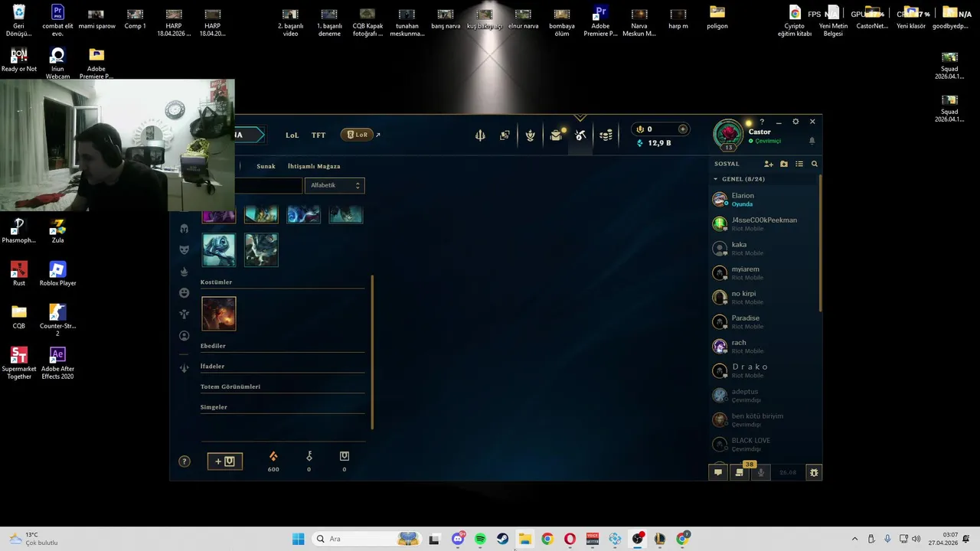Click the Windows Start button
This screenshot has height=551, width=980.
point(298,539)
